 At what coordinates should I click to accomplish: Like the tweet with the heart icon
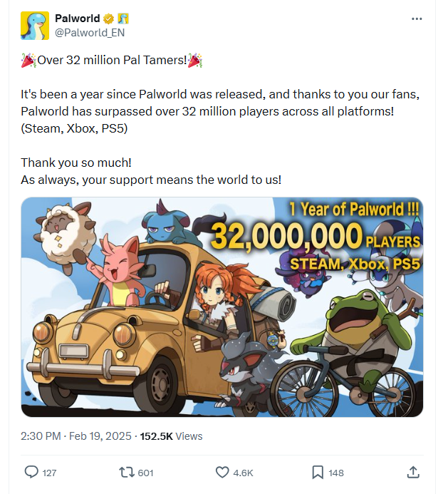pyautogui.click(x=222, y=472)
